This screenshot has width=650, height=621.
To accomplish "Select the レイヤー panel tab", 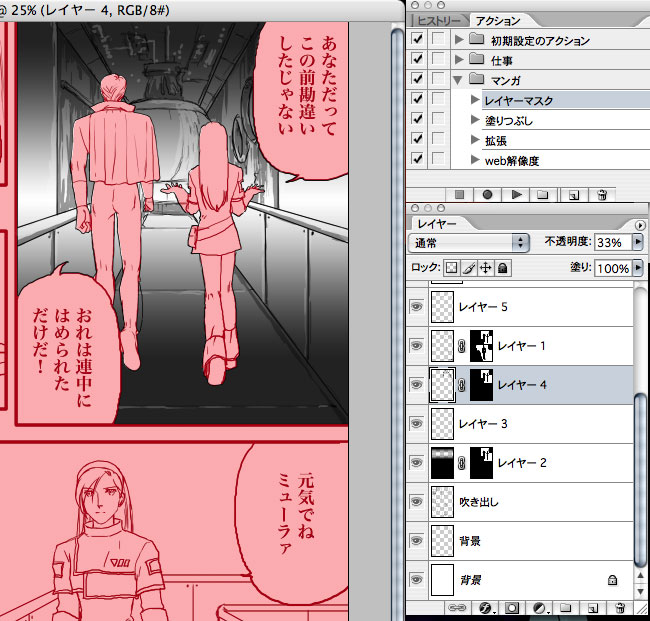I will pos(438,224).
